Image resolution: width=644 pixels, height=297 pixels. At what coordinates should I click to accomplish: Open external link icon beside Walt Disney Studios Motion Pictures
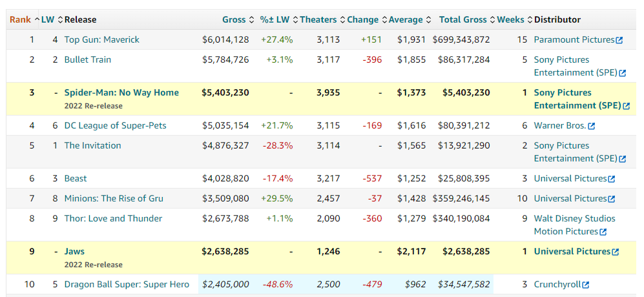pyautogui.click(x=603, y=232)
